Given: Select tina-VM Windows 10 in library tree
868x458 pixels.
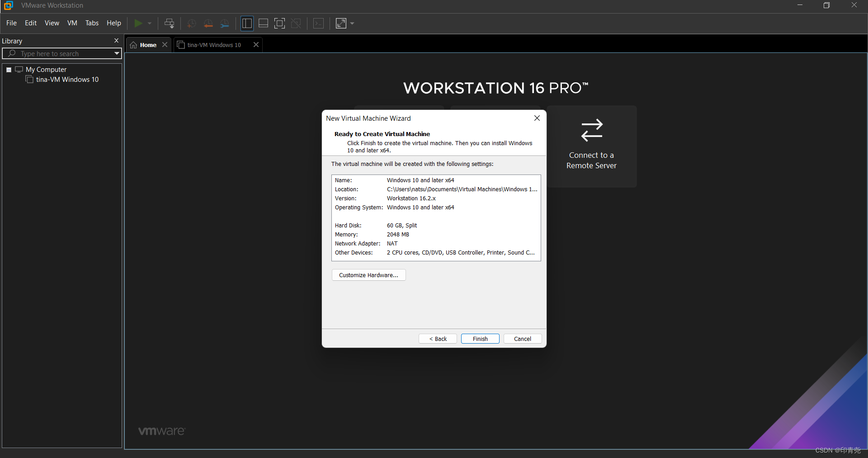Looking at the screenshot, I should pos(67,80).
